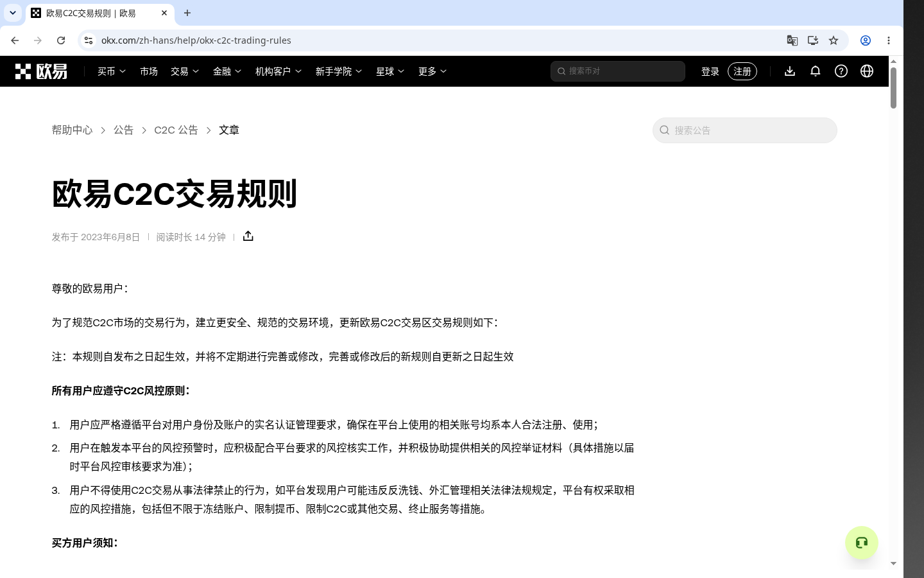Click the Google Translate icon in address bar
The height and width of the screenshot is (578, 924).
[792, 40]
